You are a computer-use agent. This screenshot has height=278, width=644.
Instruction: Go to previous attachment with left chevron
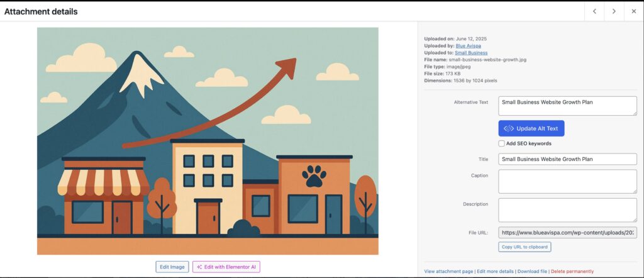[x=594, y=11]
